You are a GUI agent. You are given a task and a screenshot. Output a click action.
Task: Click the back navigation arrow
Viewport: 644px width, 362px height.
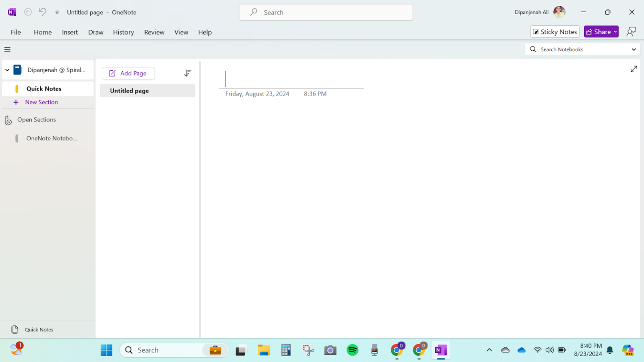pyautogui.click(x=28, y=12)
